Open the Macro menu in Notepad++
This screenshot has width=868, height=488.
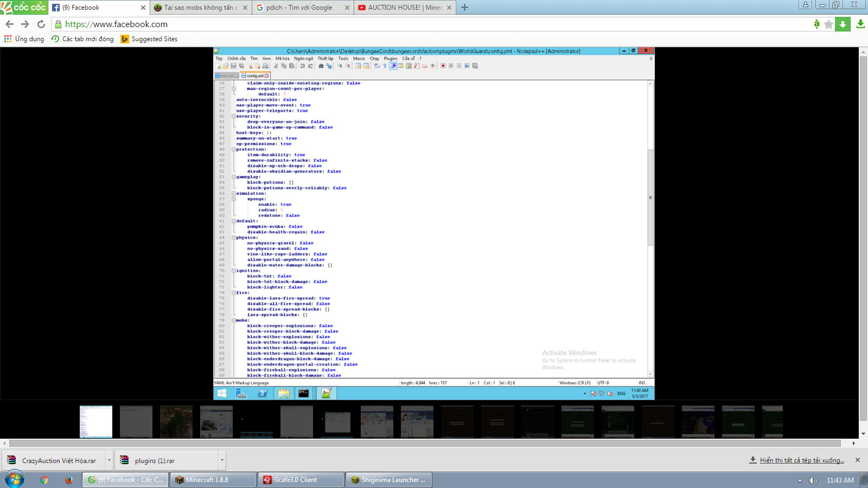[359, 59]
